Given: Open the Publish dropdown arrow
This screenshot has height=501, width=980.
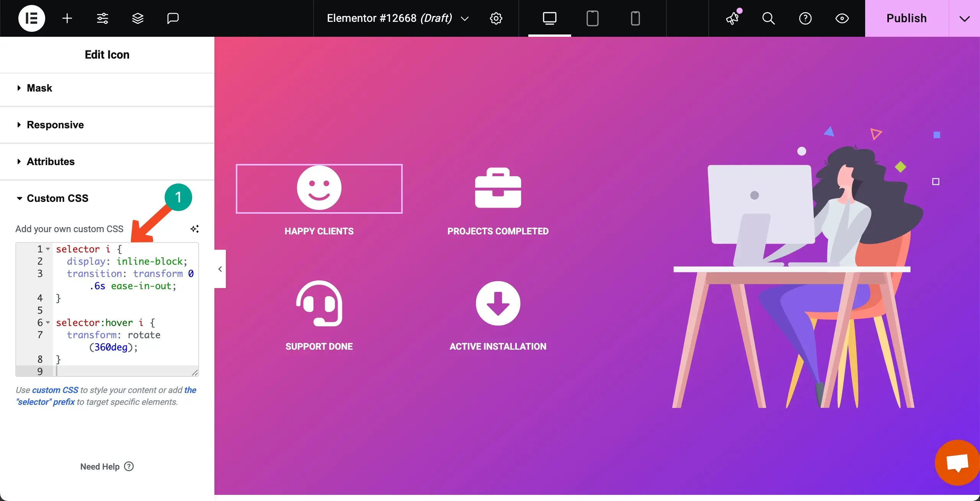Looking at the screenshot, I should click(965, 18).
